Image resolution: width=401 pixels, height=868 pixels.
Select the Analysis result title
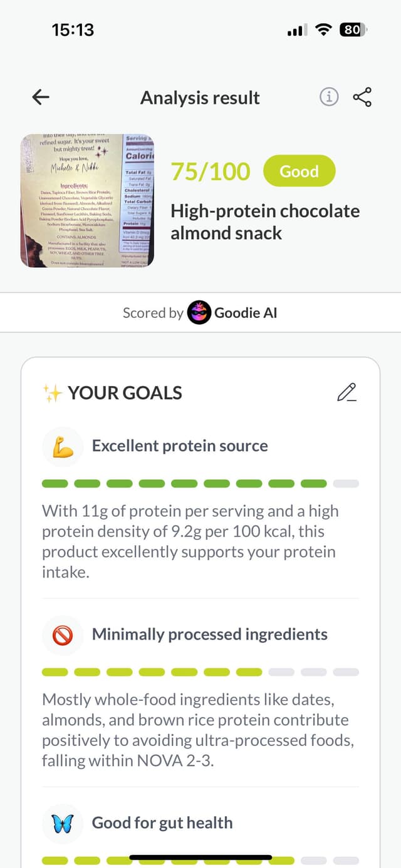200,97
